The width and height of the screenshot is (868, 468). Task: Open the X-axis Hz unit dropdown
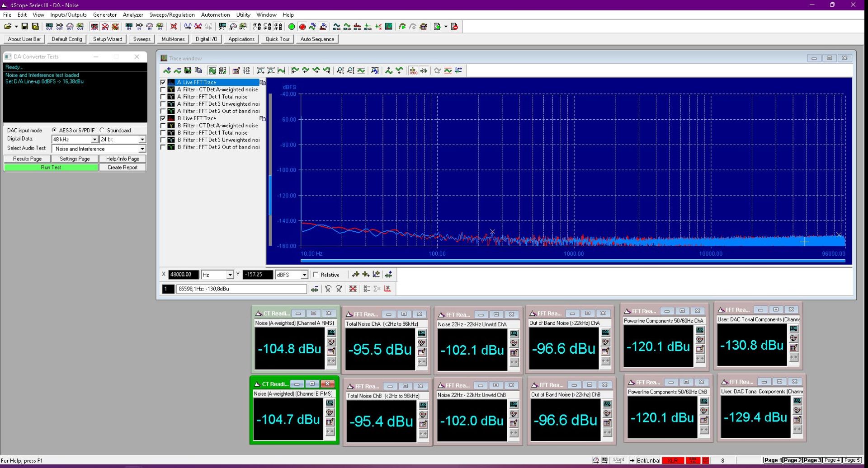[230, 275]
